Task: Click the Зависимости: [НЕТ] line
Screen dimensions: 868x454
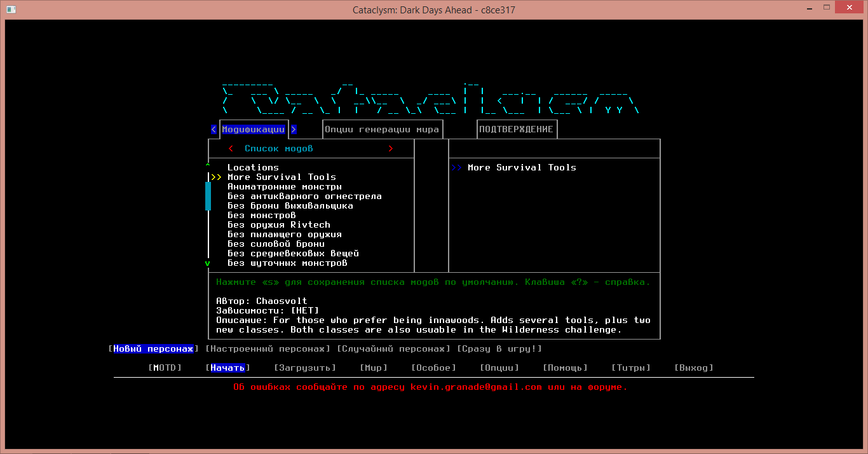Action: [x=268, y=310]
